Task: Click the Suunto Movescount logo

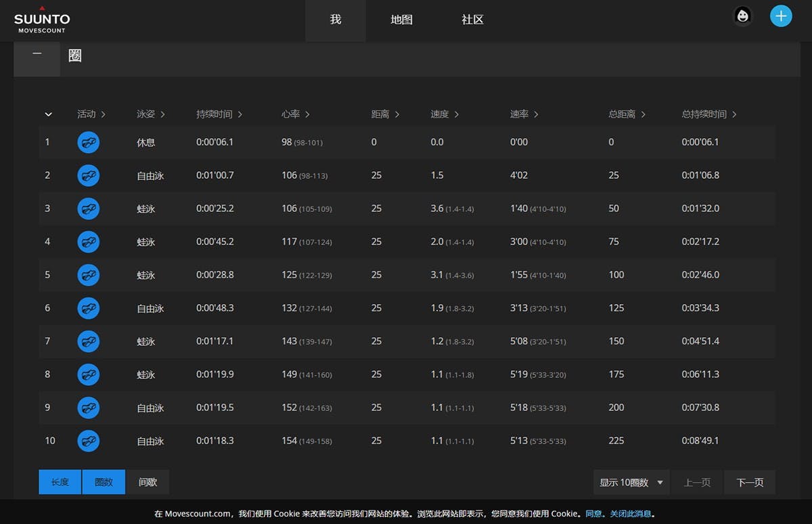Action: [x=42, y=20]
